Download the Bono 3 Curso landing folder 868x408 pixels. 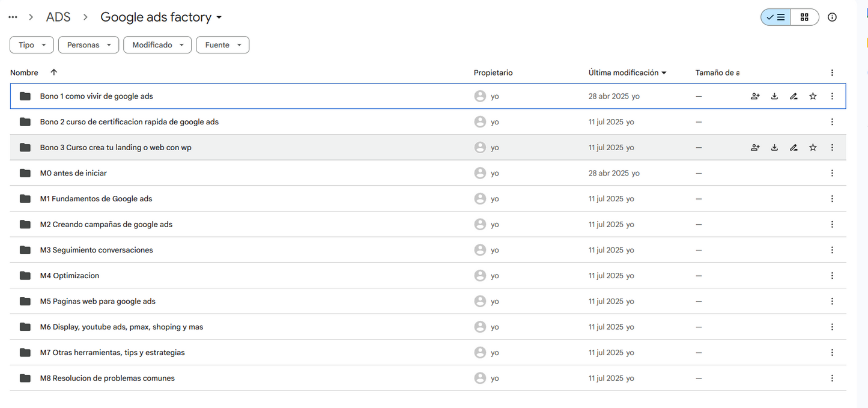[774, 147]
